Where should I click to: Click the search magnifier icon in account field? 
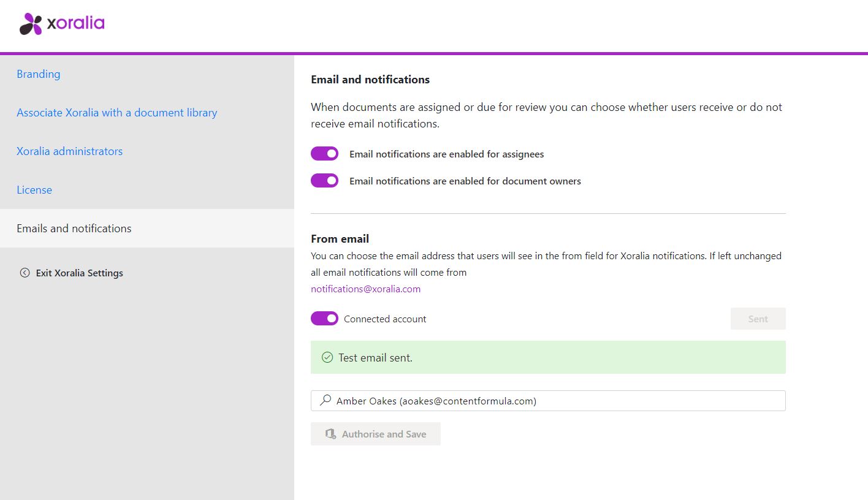pyautogui.click(x=325, y=400)
